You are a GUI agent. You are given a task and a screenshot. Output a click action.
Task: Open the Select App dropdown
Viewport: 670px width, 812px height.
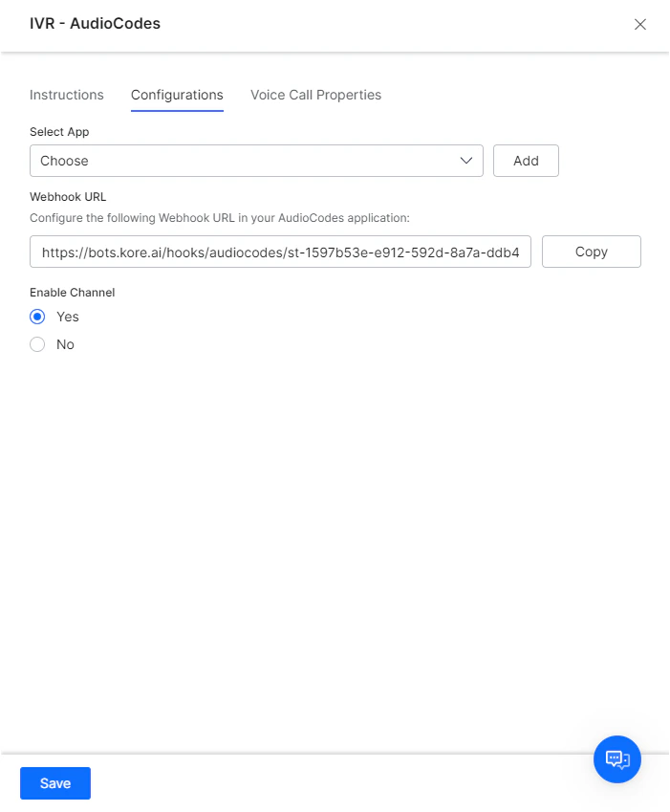(x=256, y=161)
